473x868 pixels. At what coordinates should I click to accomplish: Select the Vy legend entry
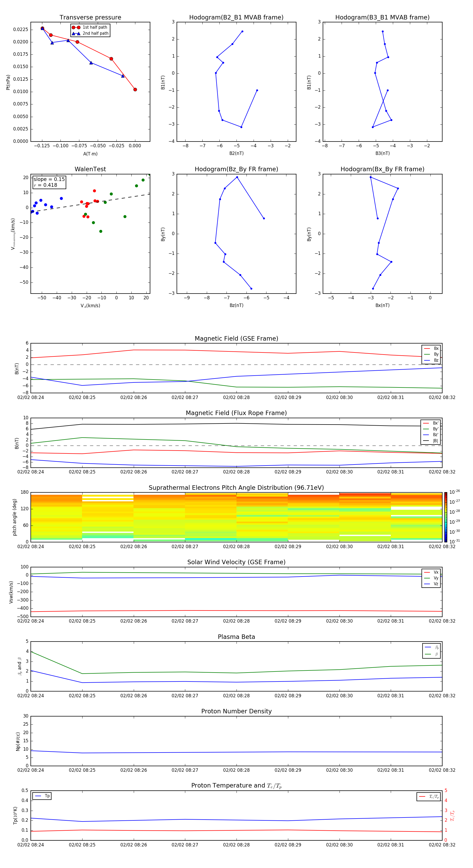pyautogui.click(x=431, y=578)
